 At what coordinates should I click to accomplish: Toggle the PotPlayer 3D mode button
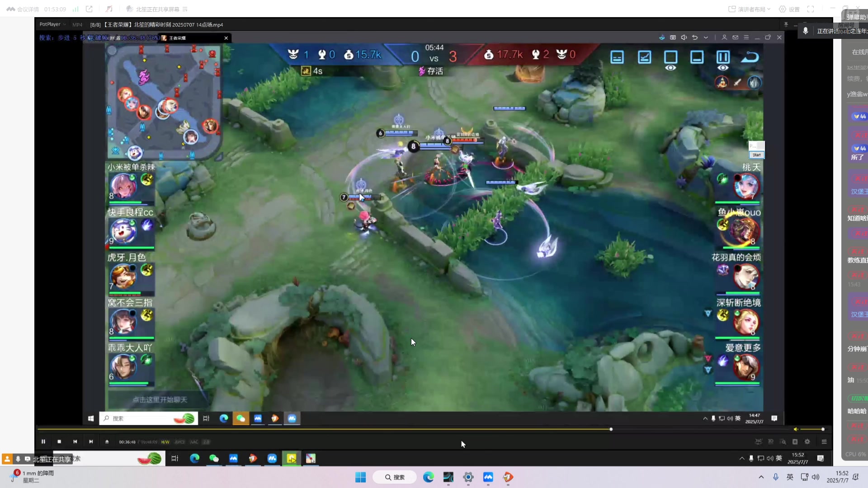tap(771, 442)
